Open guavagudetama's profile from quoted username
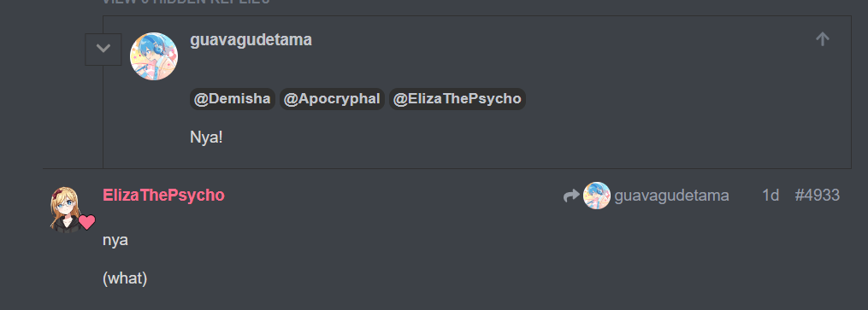Image resolution: width=868 pixels, height=310 pixels. pos(251,40)
